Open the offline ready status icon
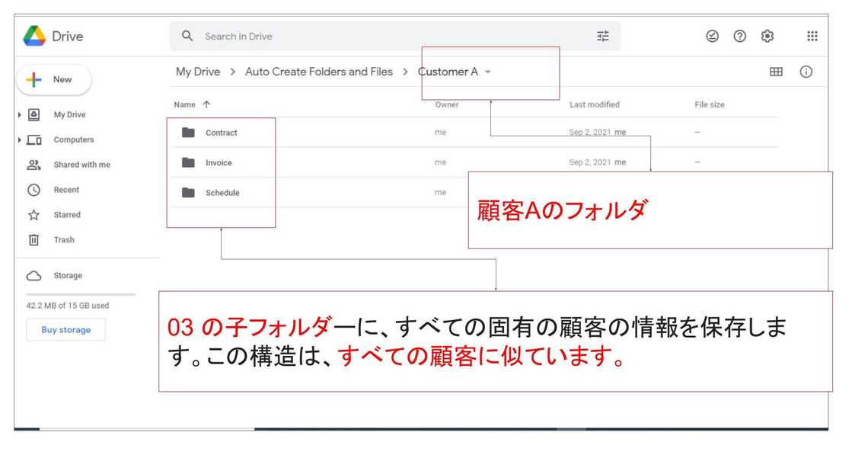The width and height of the screenshot is (868, 474). click(712, 36)
